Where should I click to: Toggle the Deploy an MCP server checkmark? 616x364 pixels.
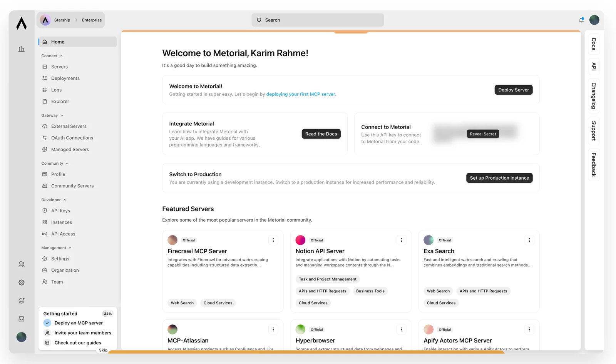(47, 323)
